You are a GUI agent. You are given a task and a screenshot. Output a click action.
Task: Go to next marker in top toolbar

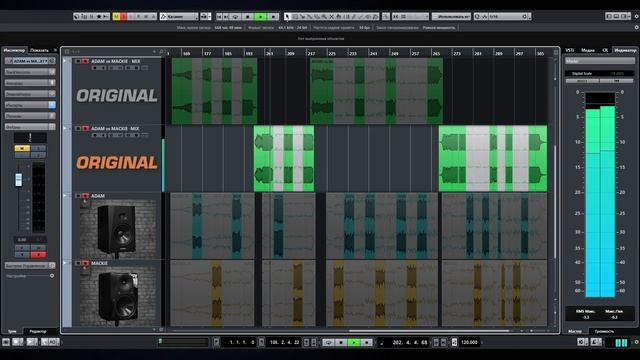[x=226, y=17]
